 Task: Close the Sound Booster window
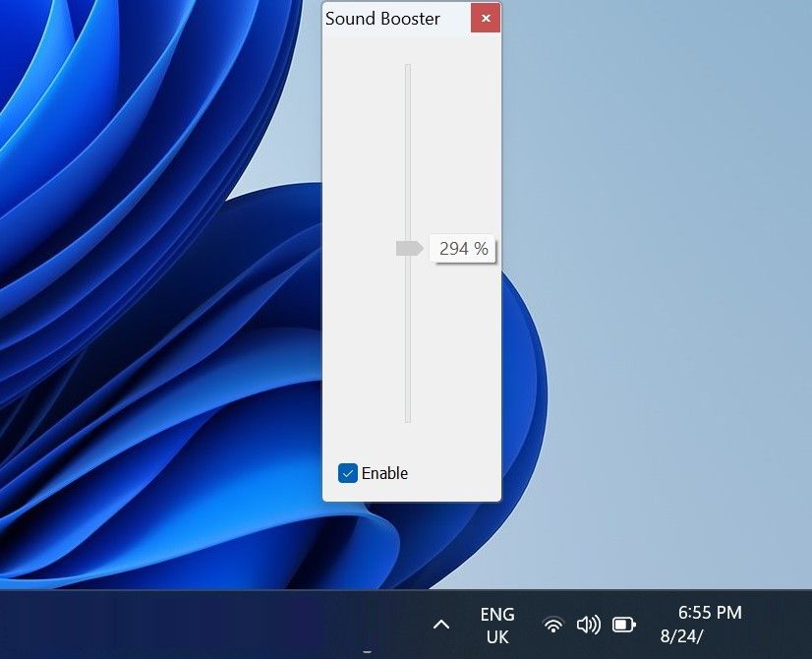coord(485,18)
